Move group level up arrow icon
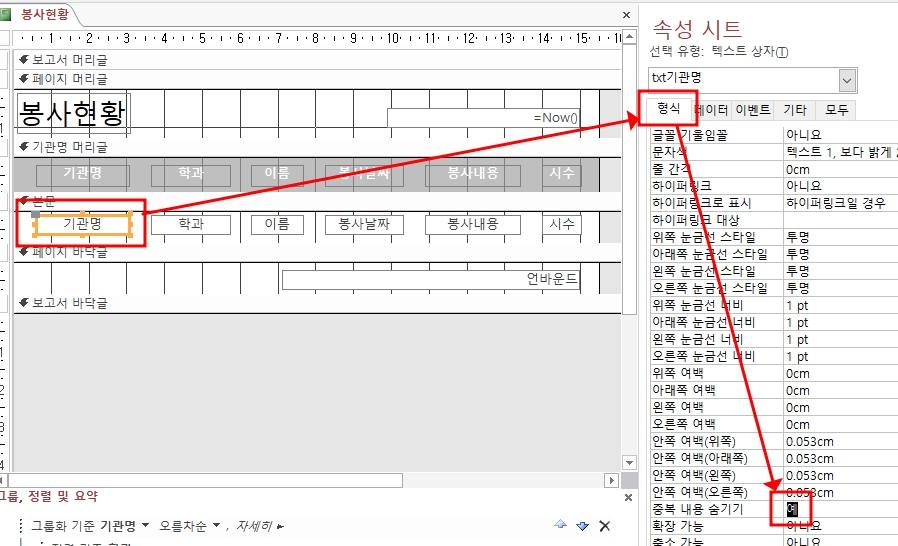This screenshot has width=898, height=546. click(561, 525)
